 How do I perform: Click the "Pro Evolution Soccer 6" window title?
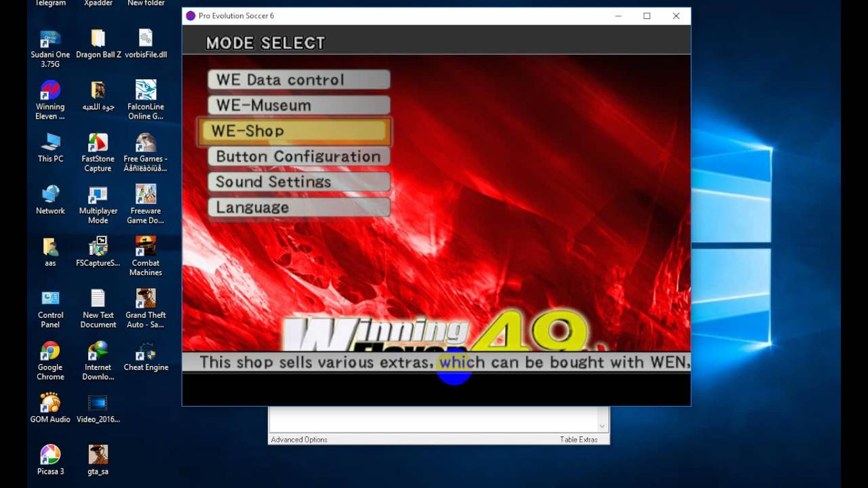click(x=236, y=16)
